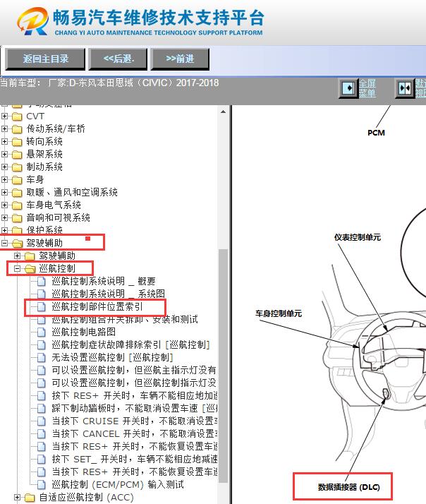426x504 pixels.
Task: Open 巡航控制系统说明 _ 概要 document
Action: (x=104, y=281)
